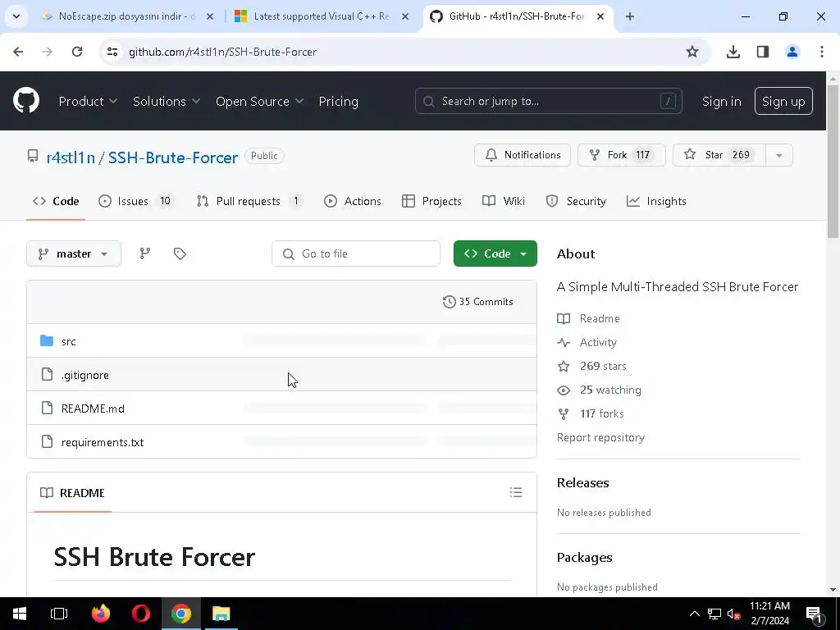The height and width of the screenshot is (630, 840).
Task: Select the Code tab
Action: click(56, 202)
